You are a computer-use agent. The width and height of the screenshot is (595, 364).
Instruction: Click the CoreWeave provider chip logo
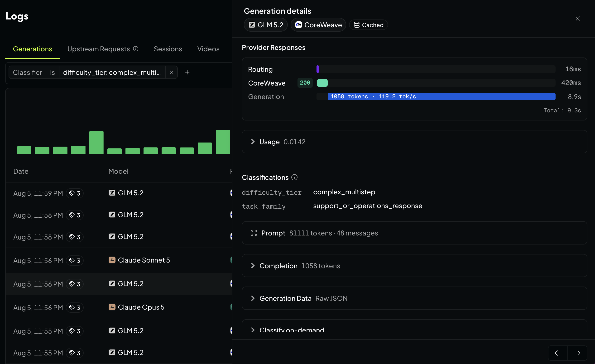[x=298, y=25]
